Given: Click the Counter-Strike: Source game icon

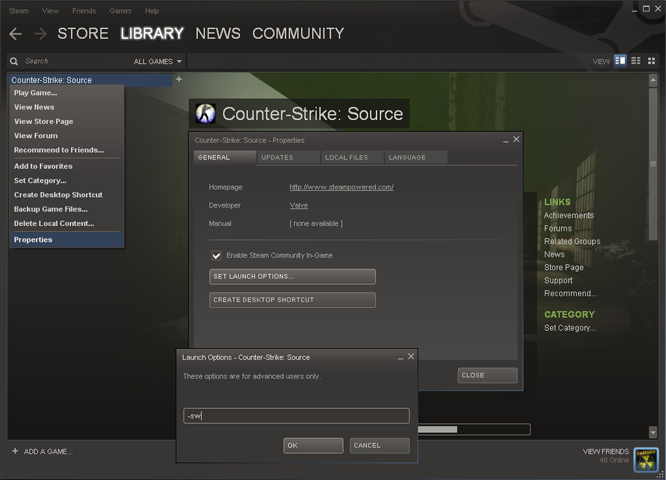Looking at the screenshot, I should (205, 113).
